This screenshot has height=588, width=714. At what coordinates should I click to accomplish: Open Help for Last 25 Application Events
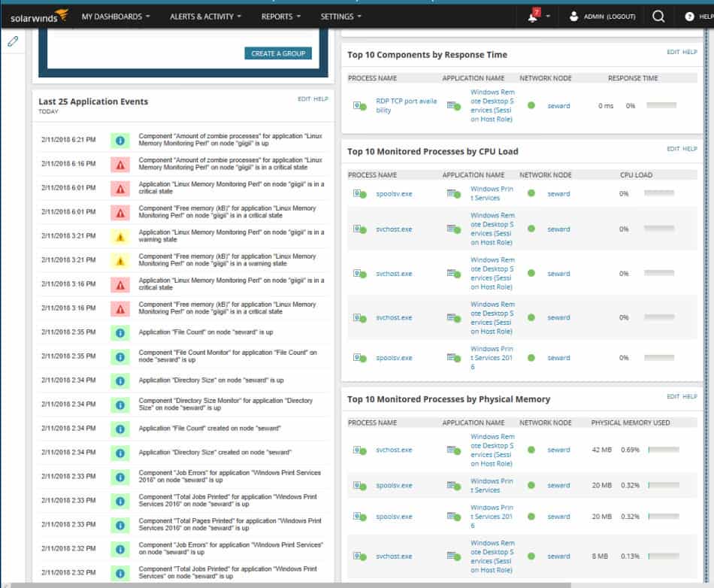click(x=321, y=99)
